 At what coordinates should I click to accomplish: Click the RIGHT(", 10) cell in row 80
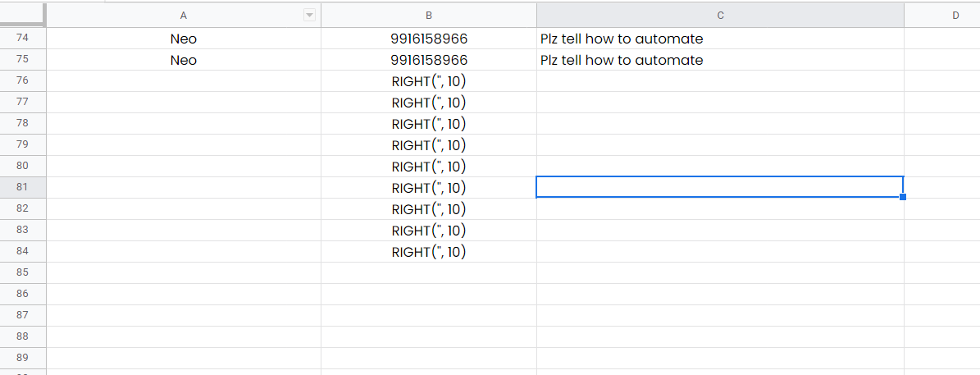[x=429, y=167]
